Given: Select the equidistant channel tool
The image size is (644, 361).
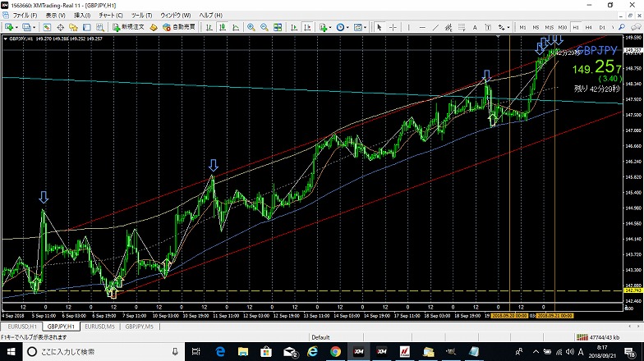Looking at the screenshot, I should click(x=448, y=27).
